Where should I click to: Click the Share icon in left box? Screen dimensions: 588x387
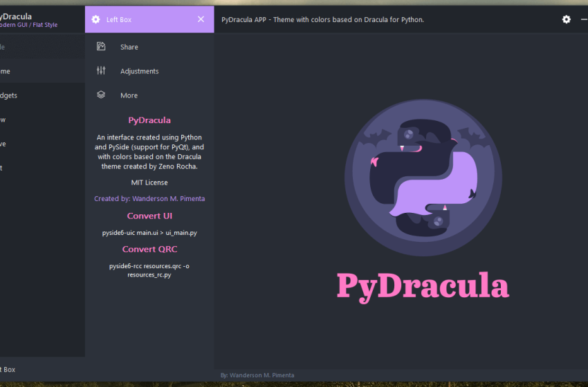pos(101,46)
